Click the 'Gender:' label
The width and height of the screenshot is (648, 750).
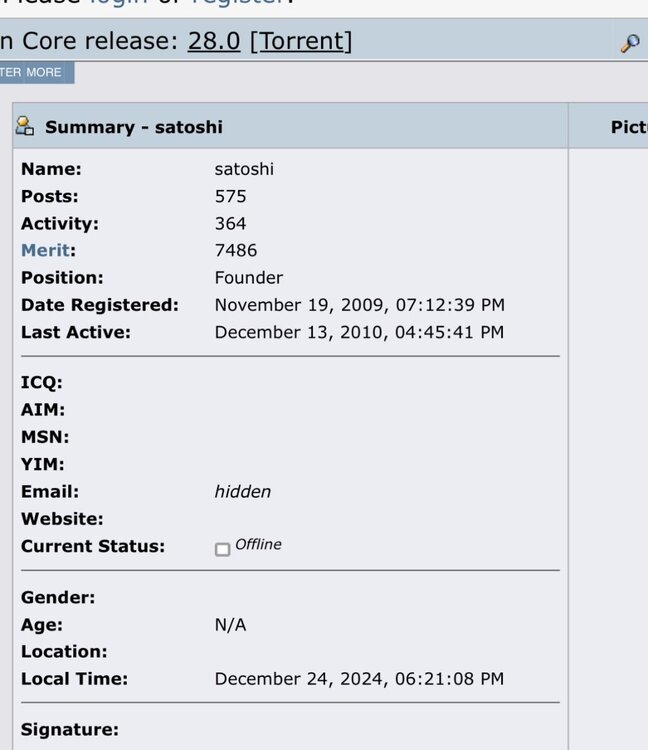click(x=58, y=597)
